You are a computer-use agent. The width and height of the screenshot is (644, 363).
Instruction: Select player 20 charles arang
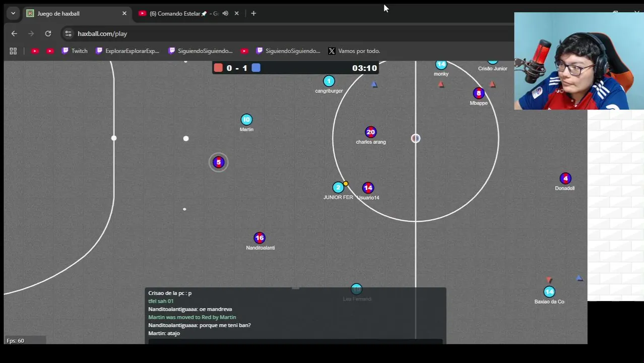click(371, 132)
